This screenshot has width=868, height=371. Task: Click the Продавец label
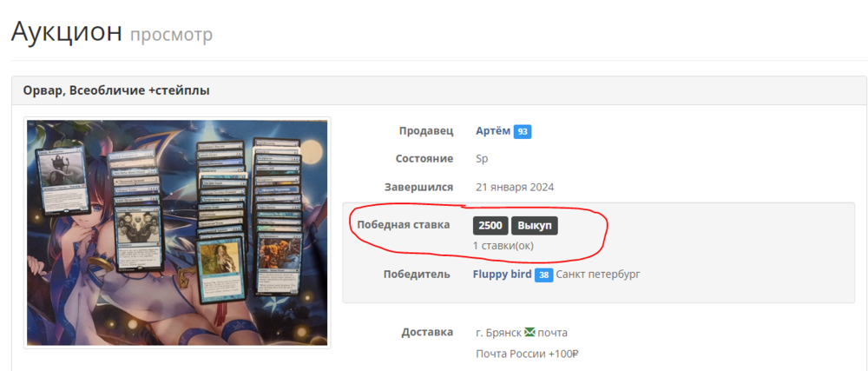point(426,131)
